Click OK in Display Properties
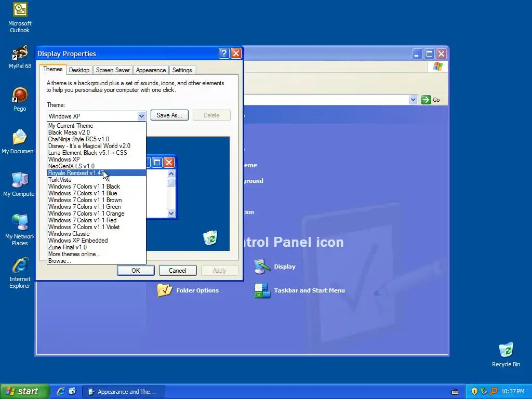Screen dimensions: 532x399 [x=136, y=270]
